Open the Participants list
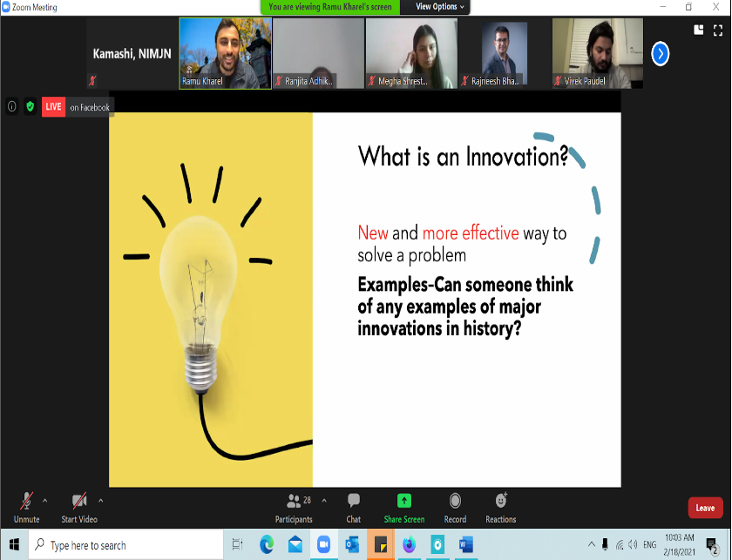The image size is (732, 560). (x=294, y=507)
